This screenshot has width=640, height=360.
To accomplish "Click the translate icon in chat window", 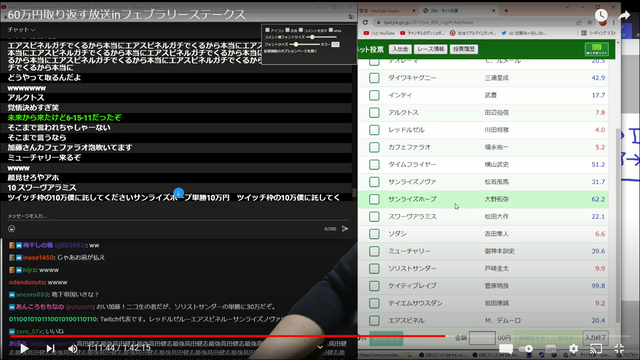I will pyautogui.click(x=351, y=17).
